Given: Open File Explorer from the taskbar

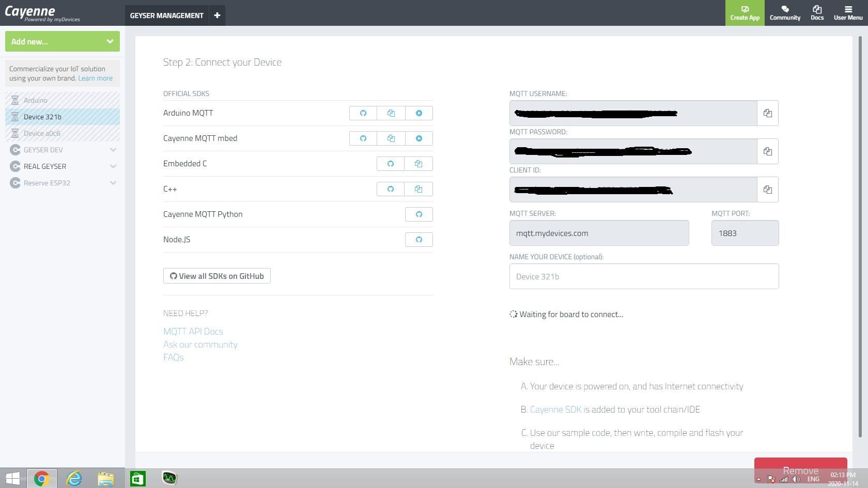Looking at the screenshot, I should coord(106,478).
